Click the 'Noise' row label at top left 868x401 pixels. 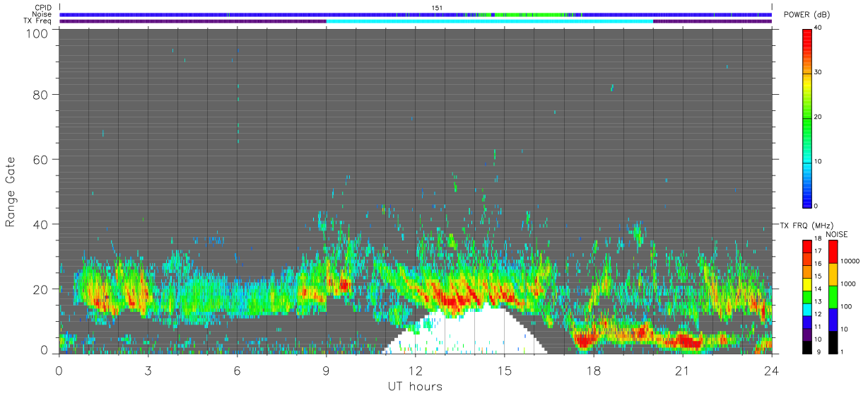[x=42, y=14]
